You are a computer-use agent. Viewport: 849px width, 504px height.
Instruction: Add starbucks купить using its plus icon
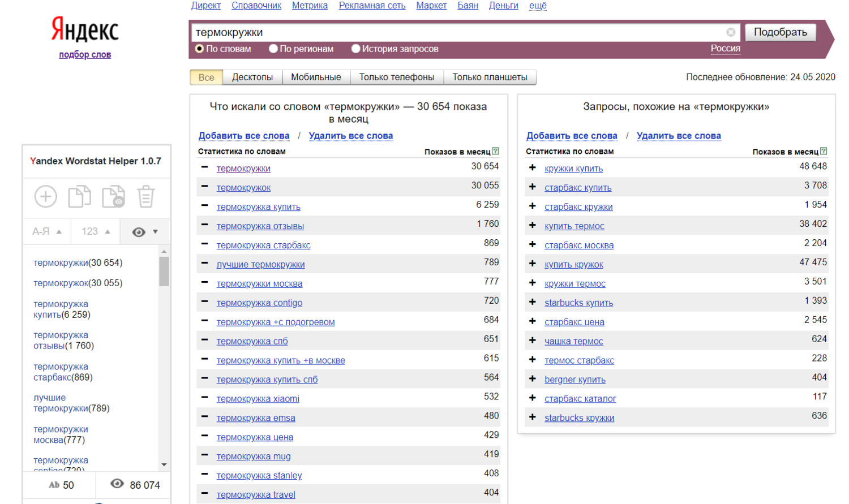(532, 302)
